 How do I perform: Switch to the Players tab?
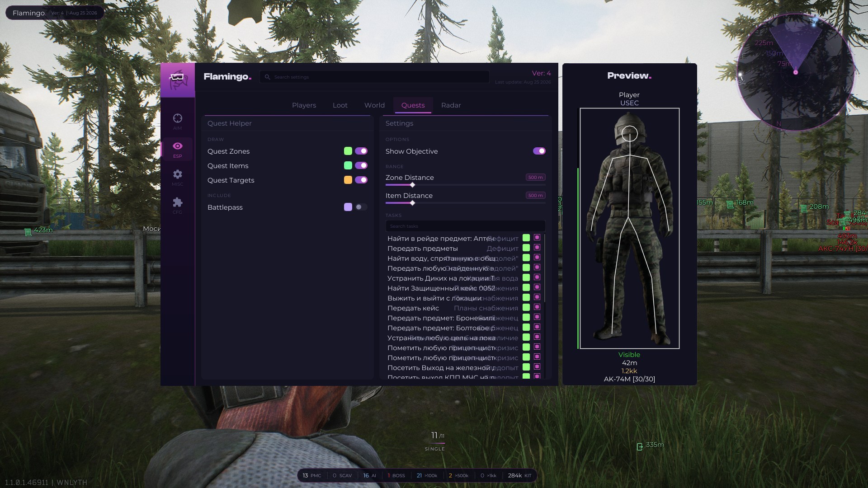[304, 105]
